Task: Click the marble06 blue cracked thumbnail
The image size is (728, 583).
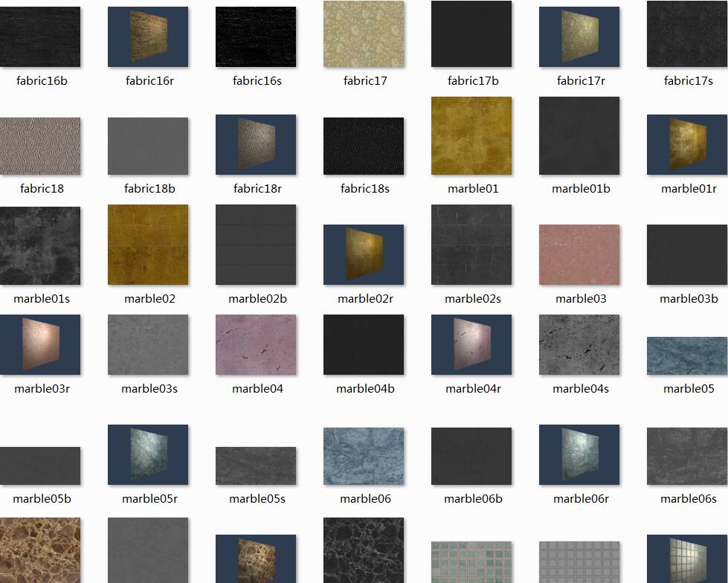Action: pos(364,457)
